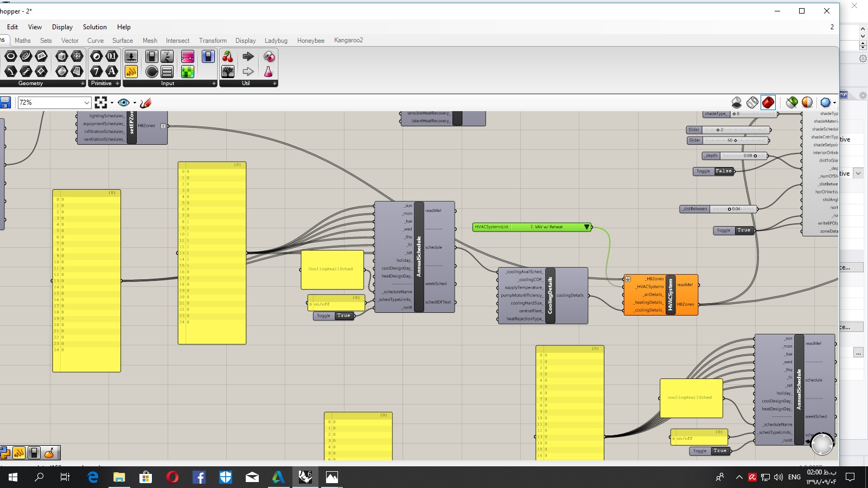The height and width of the screenshot is (488, 868).
Task: Open the Solution menu
Action: tap(94, 27)
